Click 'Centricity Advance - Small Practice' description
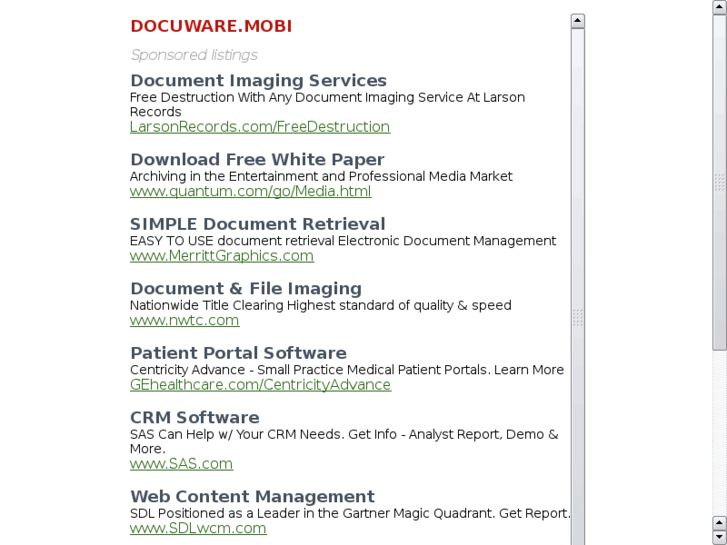 point(347,370)
